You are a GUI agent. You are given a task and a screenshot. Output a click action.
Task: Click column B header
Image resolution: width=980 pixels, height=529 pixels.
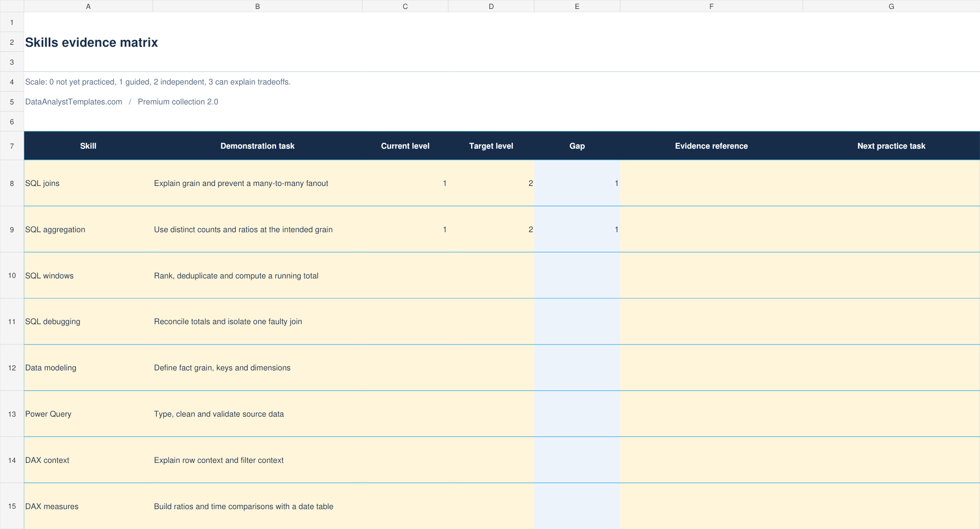[257, 6]
